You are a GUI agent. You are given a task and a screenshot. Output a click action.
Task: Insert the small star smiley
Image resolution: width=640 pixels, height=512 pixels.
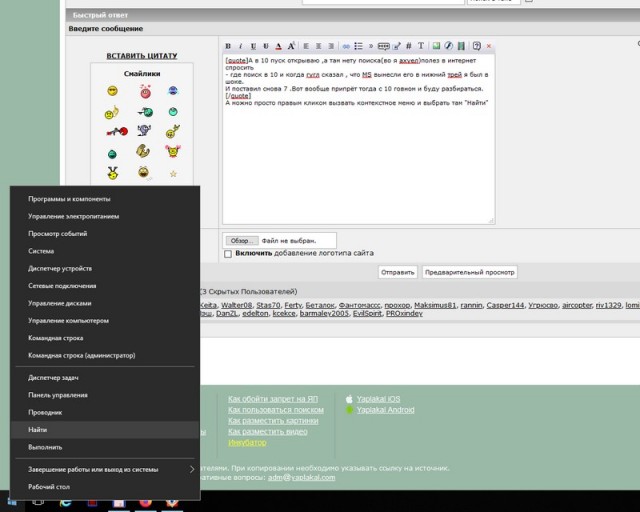tap(173, 174)
